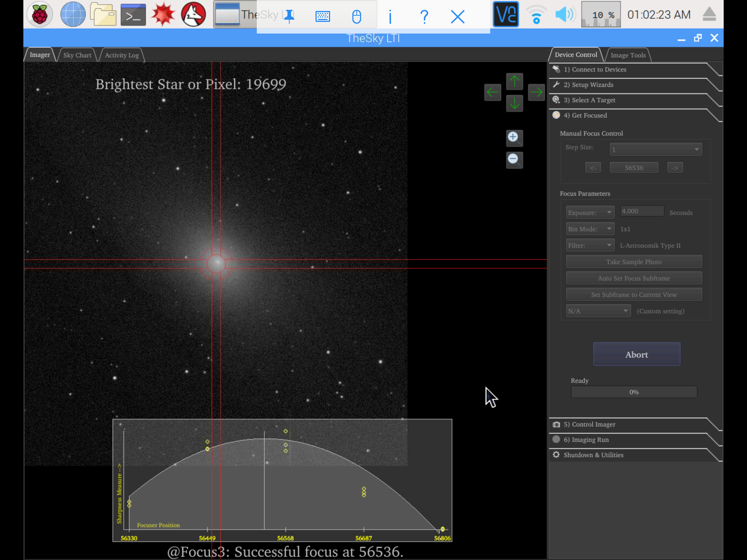Open the N/A custom setting dropdown
Image resolution: width=747 pixels, height=560 pixels.
pyautogui.click(x=598, y=311)
